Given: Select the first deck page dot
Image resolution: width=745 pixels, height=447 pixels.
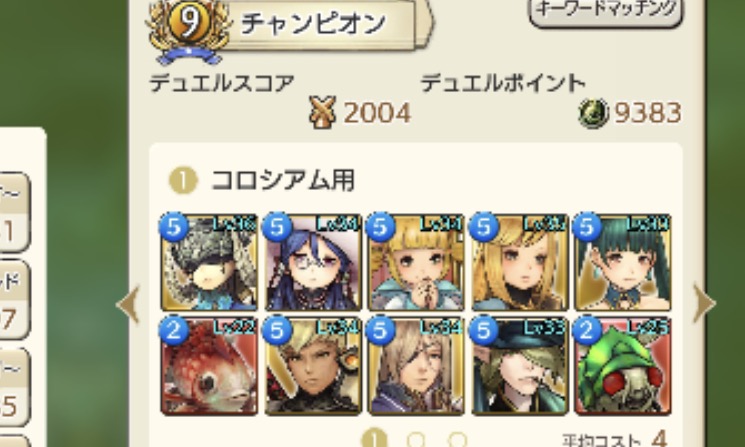Looking at the screenshot, I should [x=374, y=439].
